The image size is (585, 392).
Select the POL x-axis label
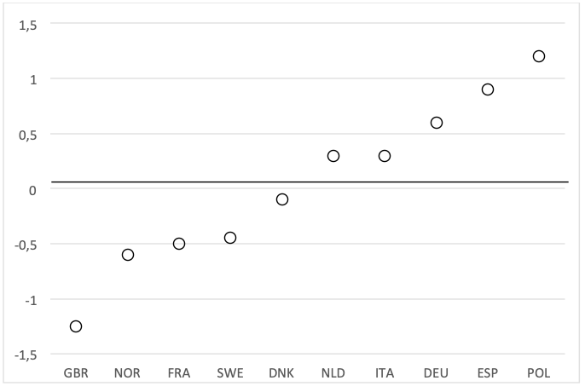point(539,373)
